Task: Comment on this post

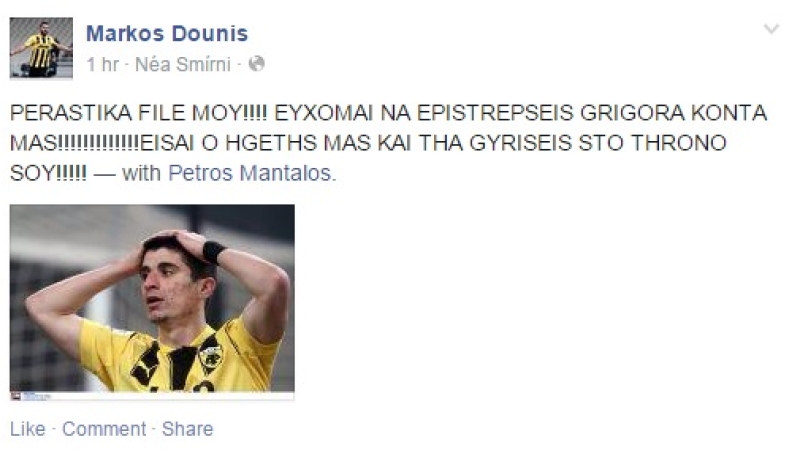Action: click(104, 429)
